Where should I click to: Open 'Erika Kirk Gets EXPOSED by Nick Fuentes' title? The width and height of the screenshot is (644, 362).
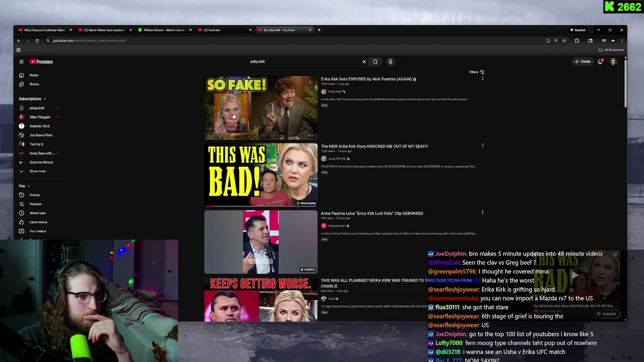[368, 79]
